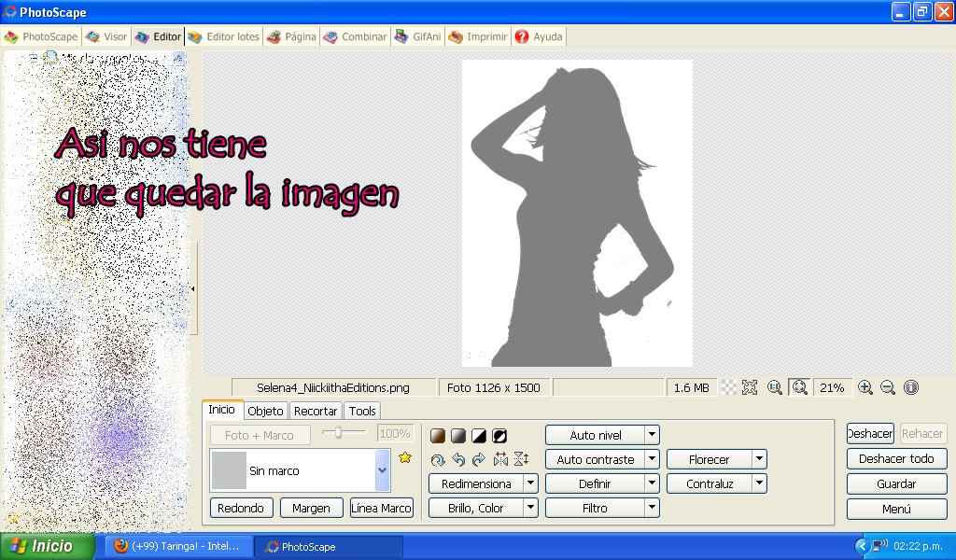Go to the Página tab

tap(291, 36)
